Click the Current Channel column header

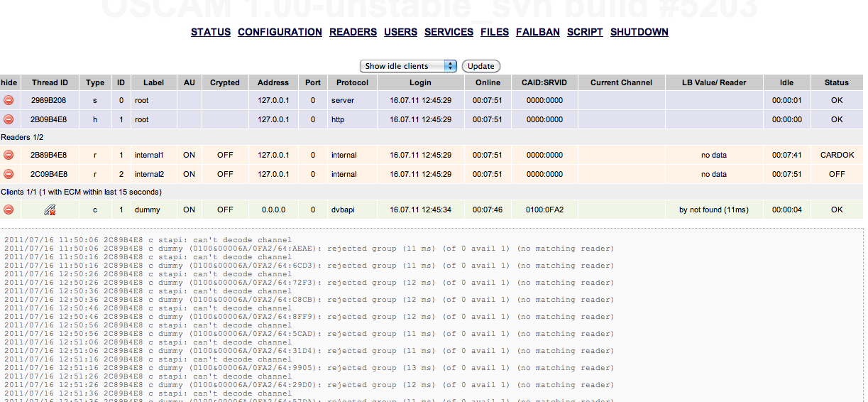621,82
